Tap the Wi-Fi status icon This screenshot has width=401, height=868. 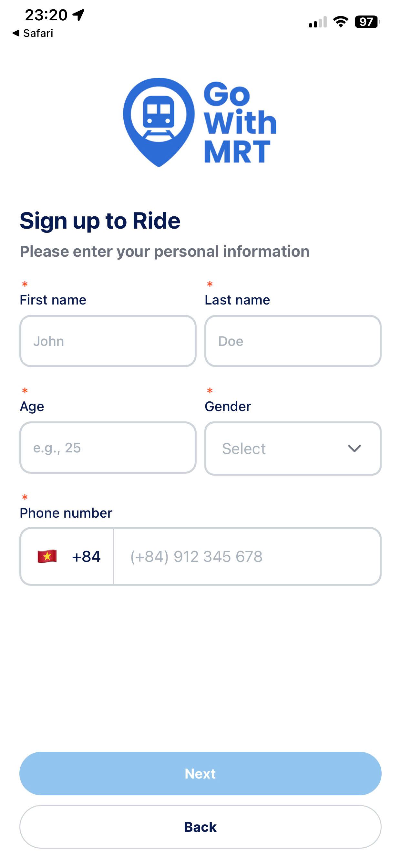(x=340, y=22)
